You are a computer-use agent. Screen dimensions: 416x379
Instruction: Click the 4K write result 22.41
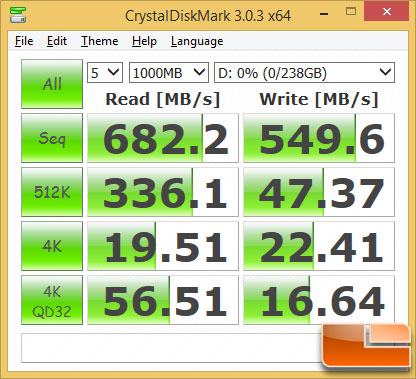coord(319,246)
